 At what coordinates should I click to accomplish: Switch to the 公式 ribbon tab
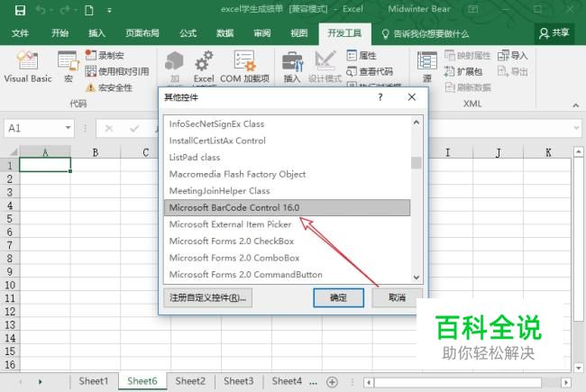188,33
